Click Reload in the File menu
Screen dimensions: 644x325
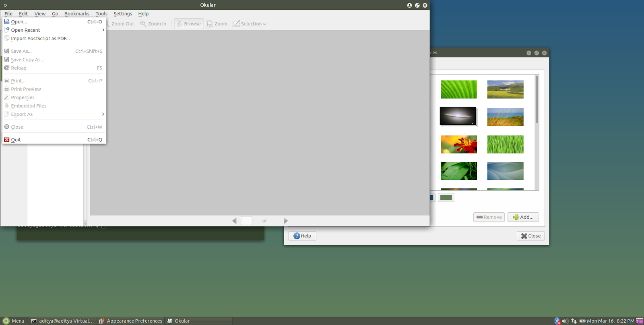click(54, 68)
